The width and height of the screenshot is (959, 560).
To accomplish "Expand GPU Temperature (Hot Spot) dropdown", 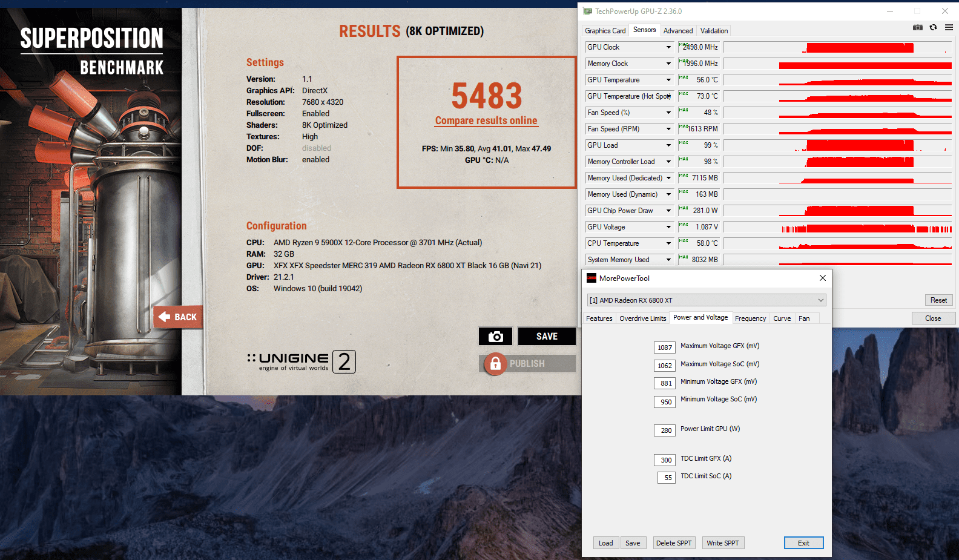I will point(668,96).
